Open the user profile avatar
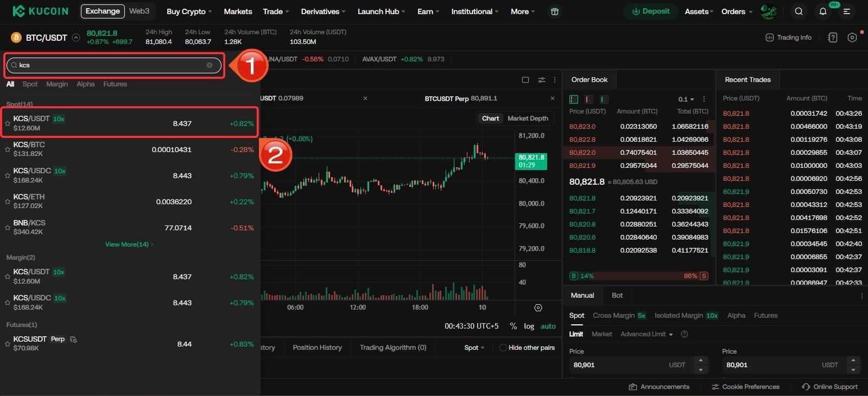Viewport: 868px width, 396px height. [x=768, y=11]
